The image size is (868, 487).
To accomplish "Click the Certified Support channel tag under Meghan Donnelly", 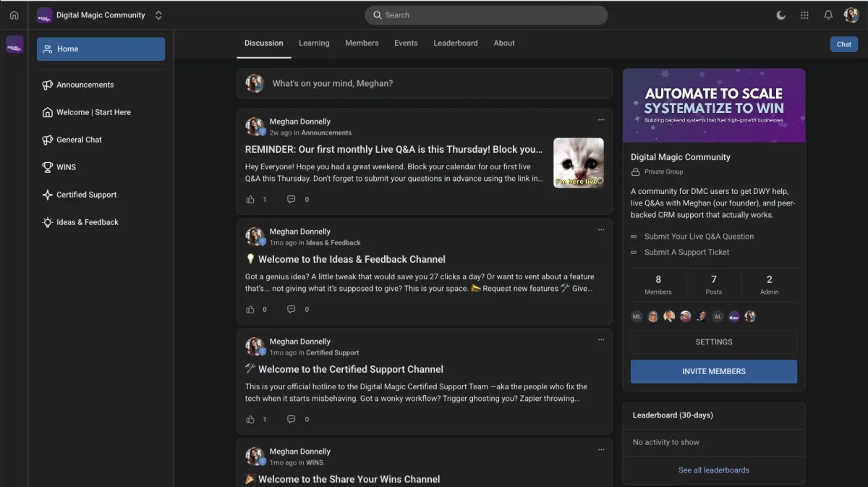I will point(333,353).
